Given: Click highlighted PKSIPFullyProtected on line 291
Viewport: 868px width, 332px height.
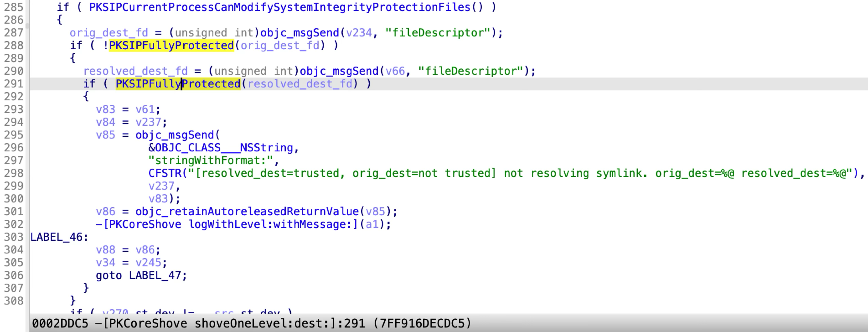Looking at the screenshot, I should (178, 84).
